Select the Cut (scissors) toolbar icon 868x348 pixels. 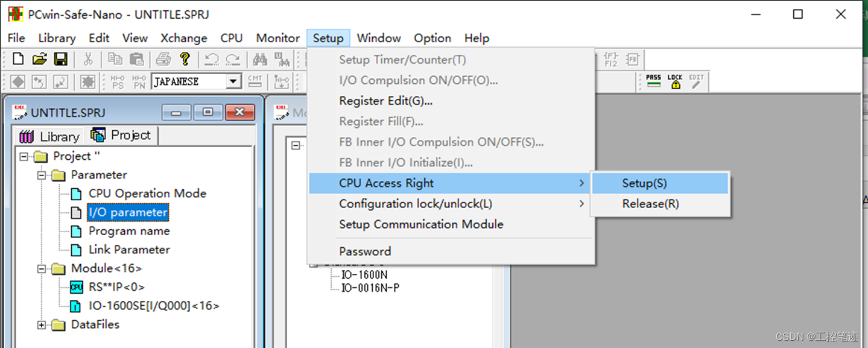(x=88, y=59)
